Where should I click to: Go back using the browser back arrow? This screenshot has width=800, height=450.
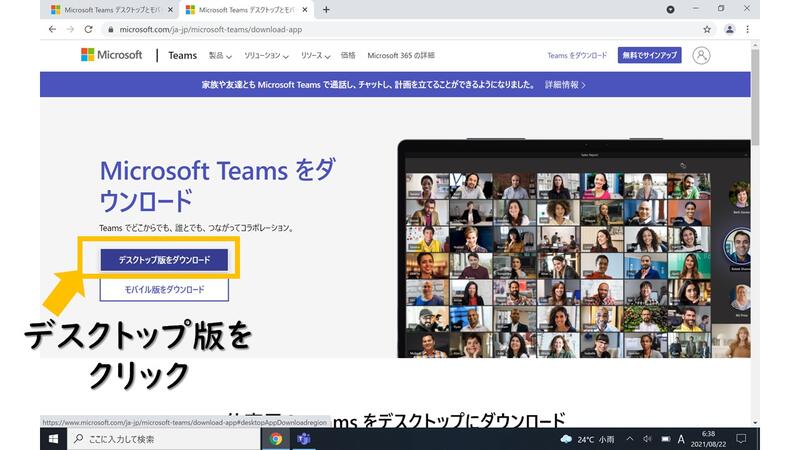click(52, 29)
